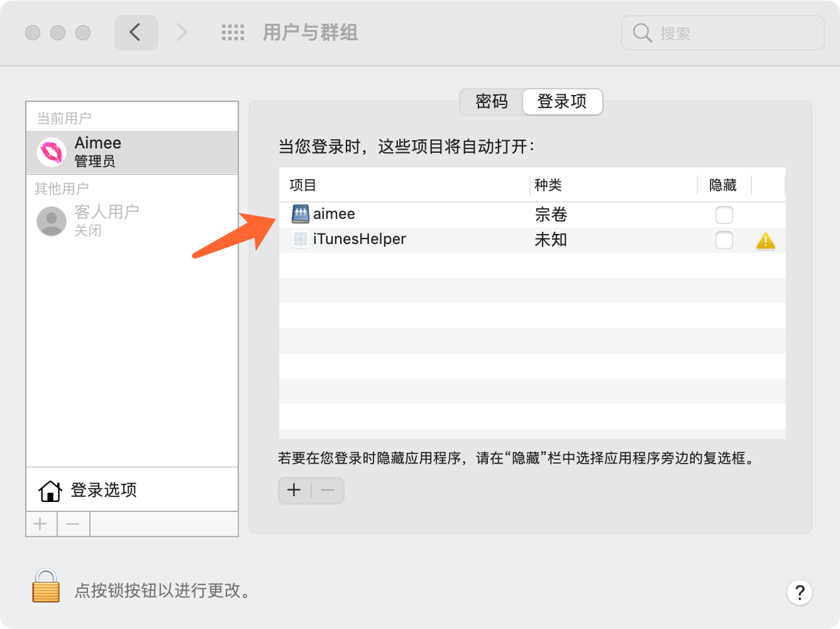Click the aimee volume icon in list
This screenshot has width=840, height=629.
pyautogui.click(x=301, y=214)
